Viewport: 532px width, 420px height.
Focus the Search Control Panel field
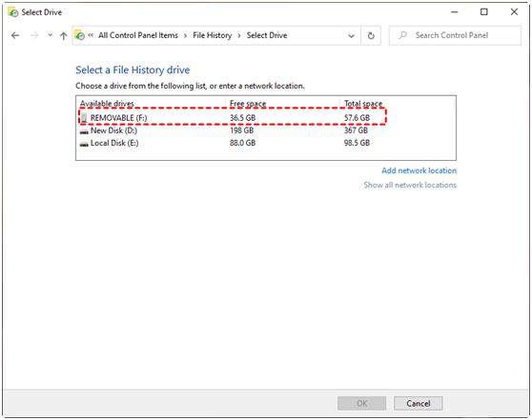[455, 35]
